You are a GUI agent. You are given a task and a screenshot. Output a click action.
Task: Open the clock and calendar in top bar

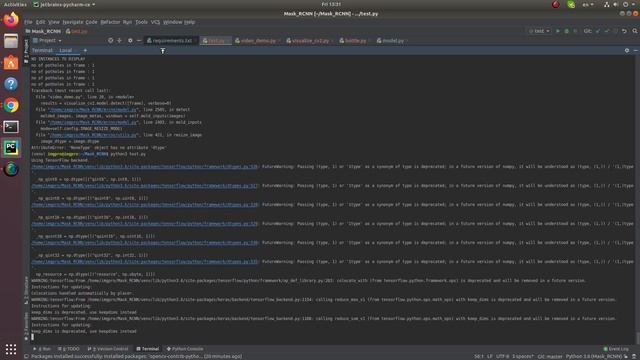coord(331,4)
